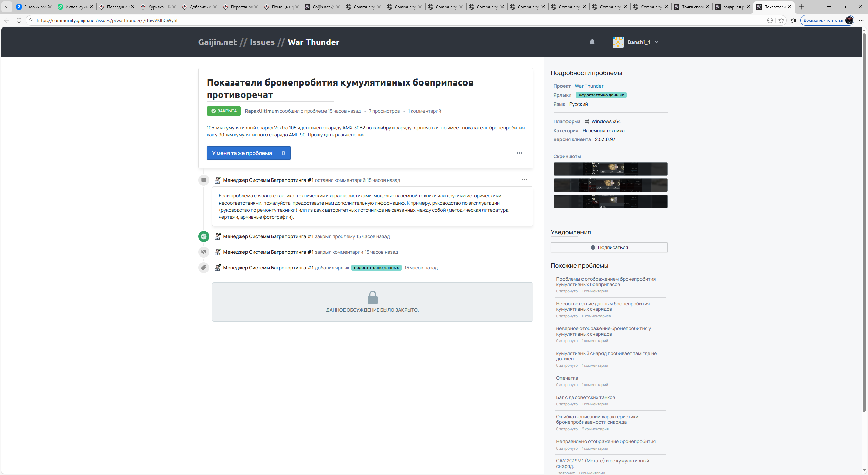Open browser settings ellipsis menu

[x=861, y=20]
